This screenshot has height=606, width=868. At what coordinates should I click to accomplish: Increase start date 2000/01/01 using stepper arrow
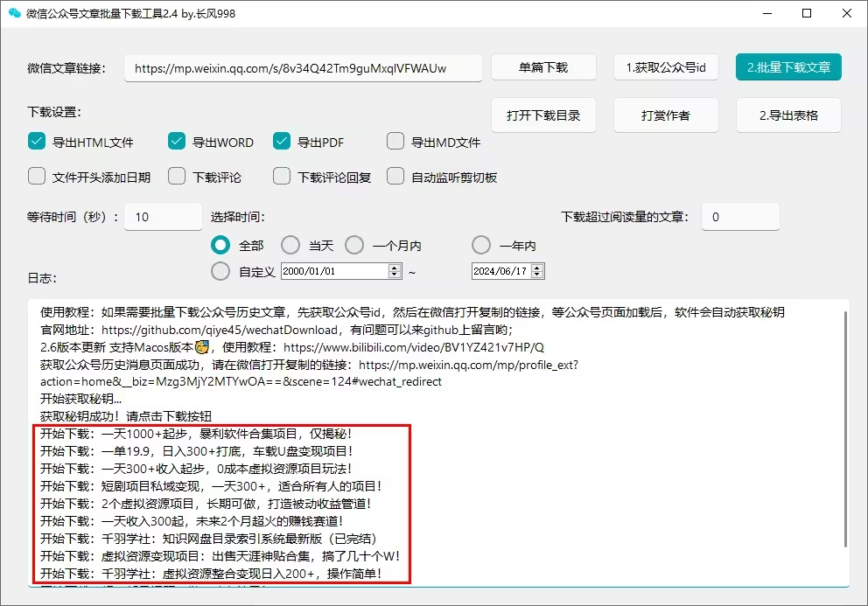coord(395,268)
